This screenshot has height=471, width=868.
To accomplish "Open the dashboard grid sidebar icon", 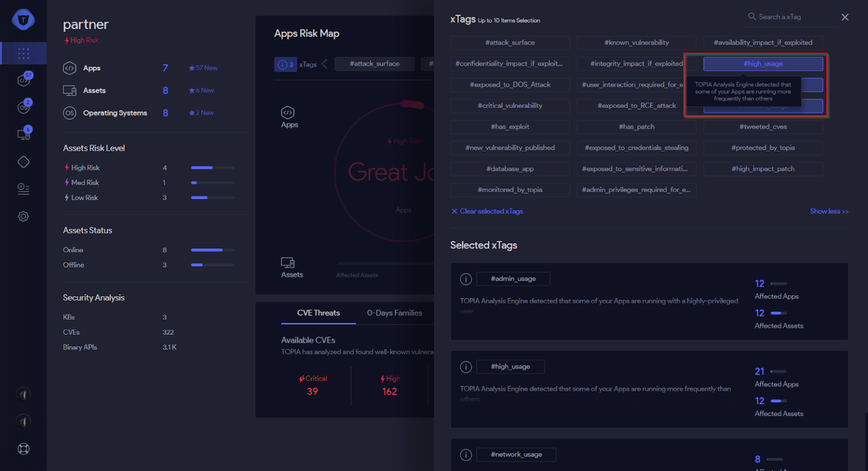I will [x=24, y=53].
